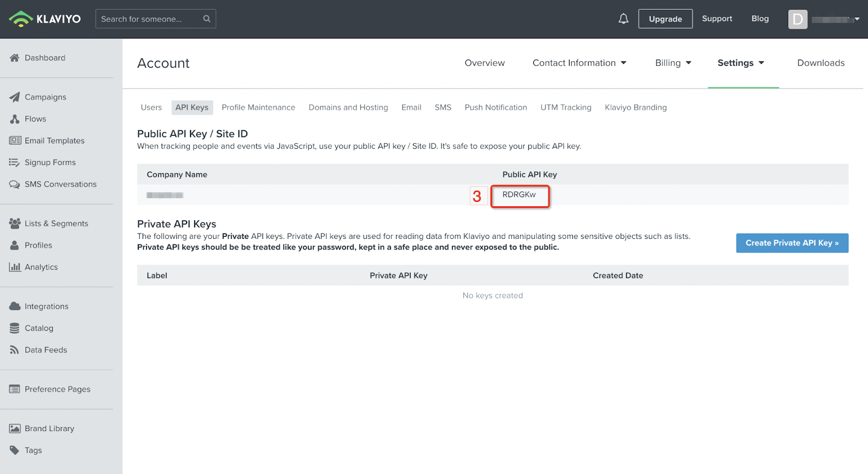Open Integrations in sidebar

coord(47,306)
